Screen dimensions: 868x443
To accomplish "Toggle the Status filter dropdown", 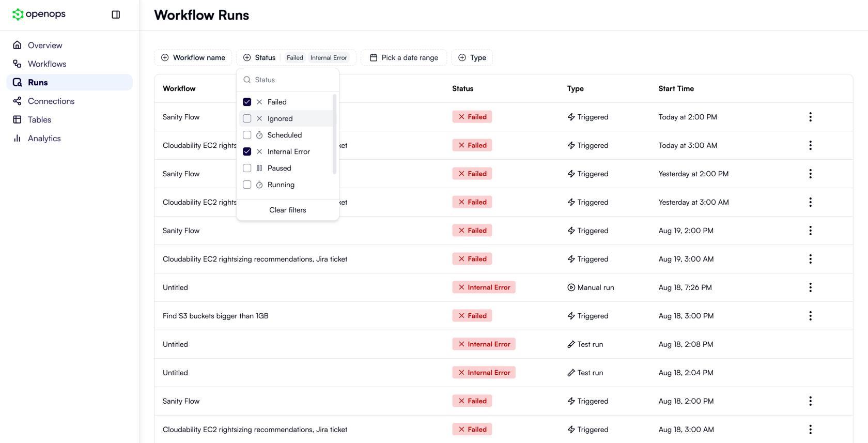I will 259,57.
